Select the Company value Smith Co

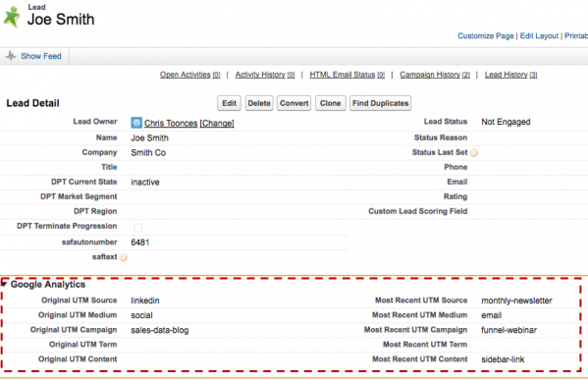148,152
